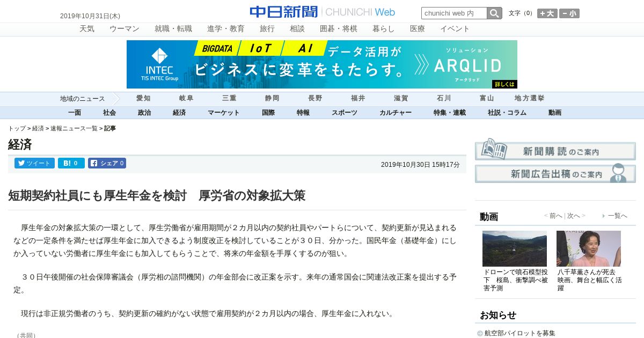This screenshot has height=338, width=644.
Task: Click in the chunichi web search field
Action: click(x=454, y=13)
